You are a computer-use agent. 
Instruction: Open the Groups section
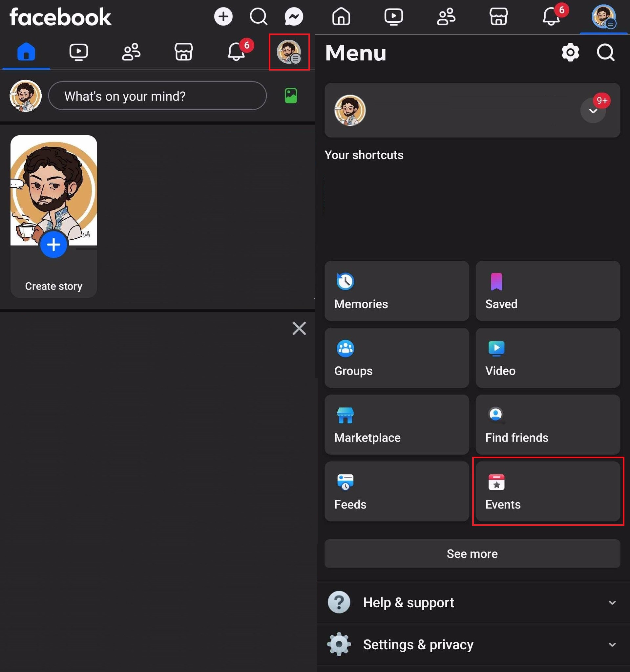click(x=397, y=358)
